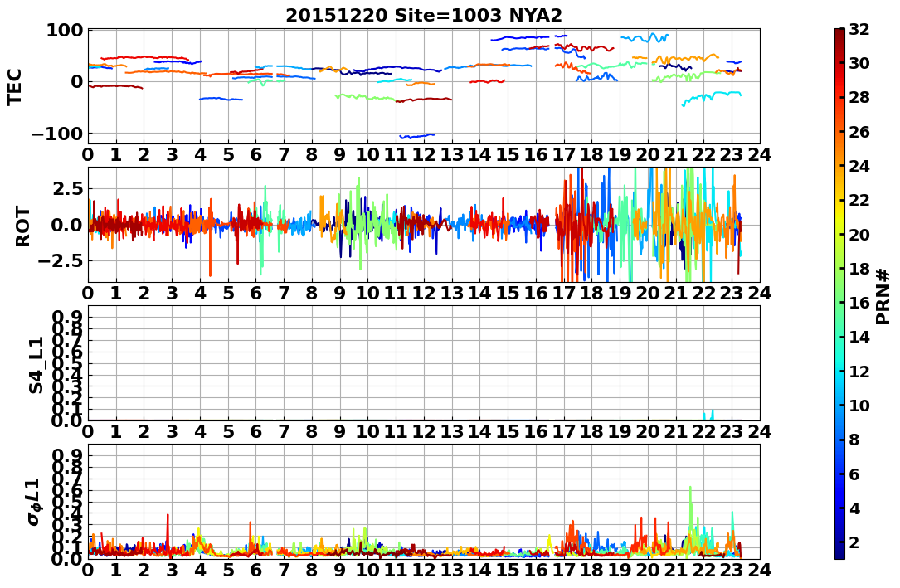Click colorbar tick label 6

pos(854,474)
